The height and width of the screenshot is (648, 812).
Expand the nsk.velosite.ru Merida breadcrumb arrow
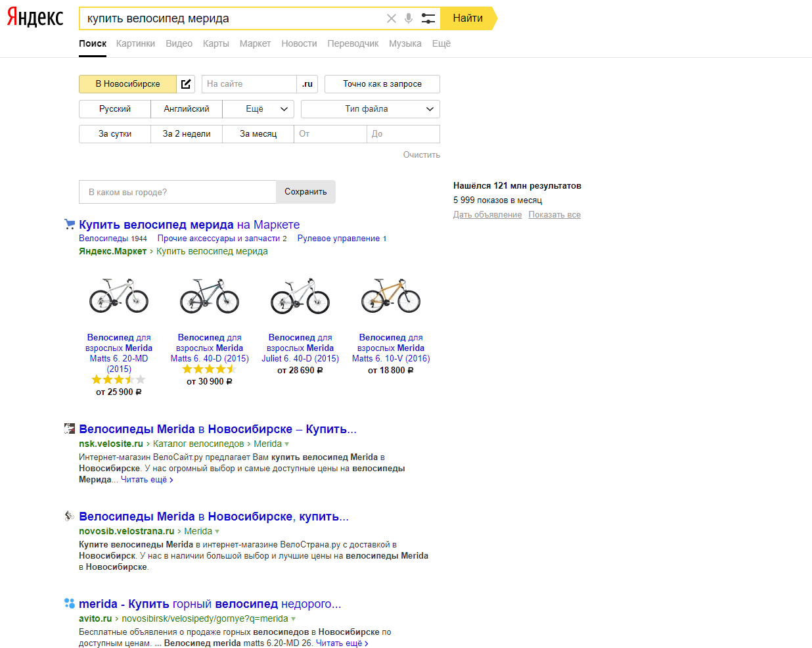pos(287,444)
